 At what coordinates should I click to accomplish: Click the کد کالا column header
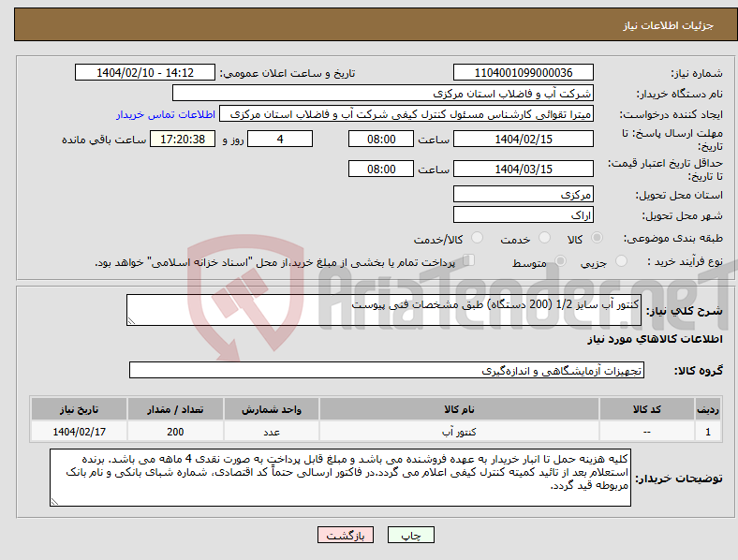(x=647, y=409)
